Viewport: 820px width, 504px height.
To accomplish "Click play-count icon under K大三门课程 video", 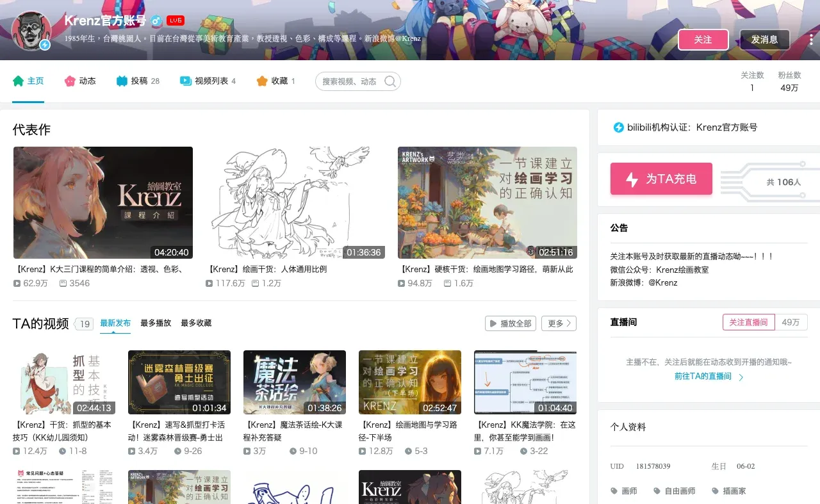I will (17, 283).
